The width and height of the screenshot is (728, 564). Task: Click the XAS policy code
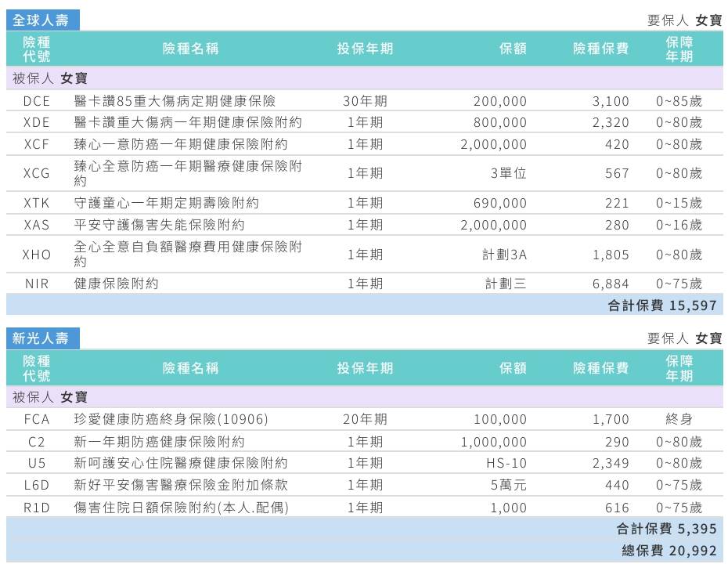tap(36, 225)
